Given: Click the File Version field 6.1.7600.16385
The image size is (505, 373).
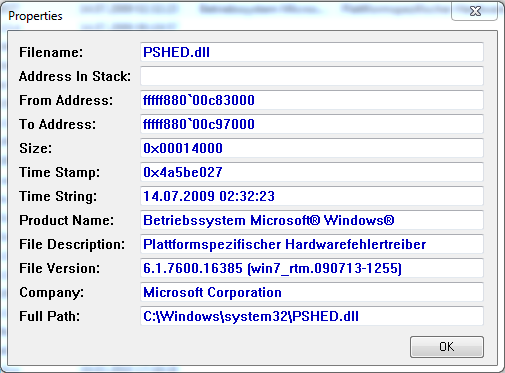Looking at the screenshot, I should (x=312, y=268).
